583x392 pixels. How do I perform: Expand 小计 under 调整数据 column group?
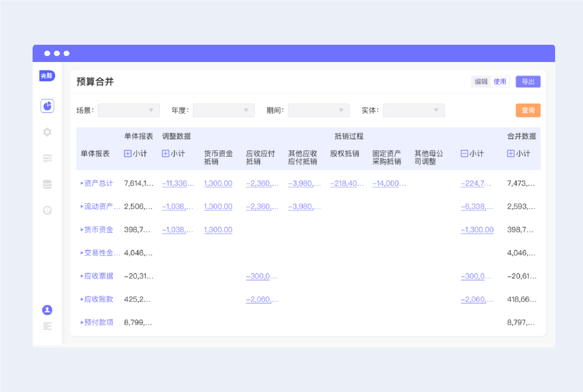coord(166,153)
